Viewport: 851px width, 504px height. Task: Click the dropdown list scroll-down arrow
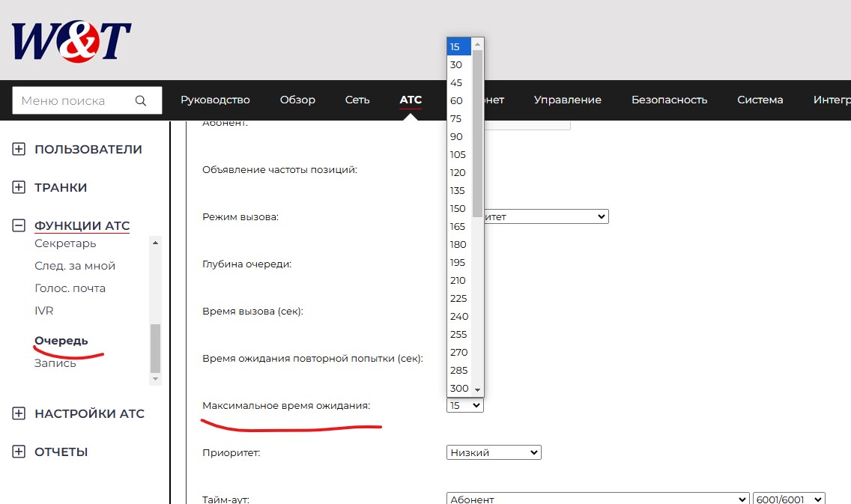(x=477, y=390)
